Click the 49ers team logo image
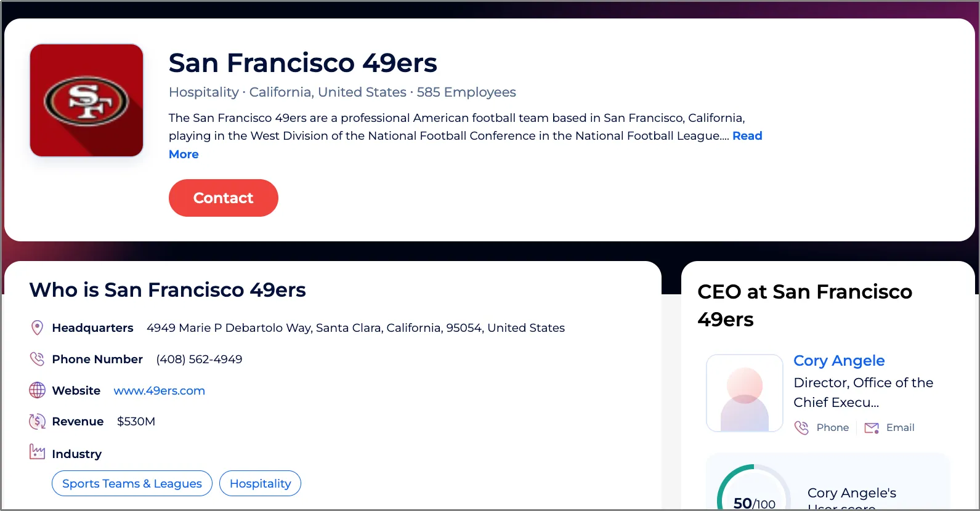This screenshot has height=511, width=980. pyautogui.click(x=87, y=100)
